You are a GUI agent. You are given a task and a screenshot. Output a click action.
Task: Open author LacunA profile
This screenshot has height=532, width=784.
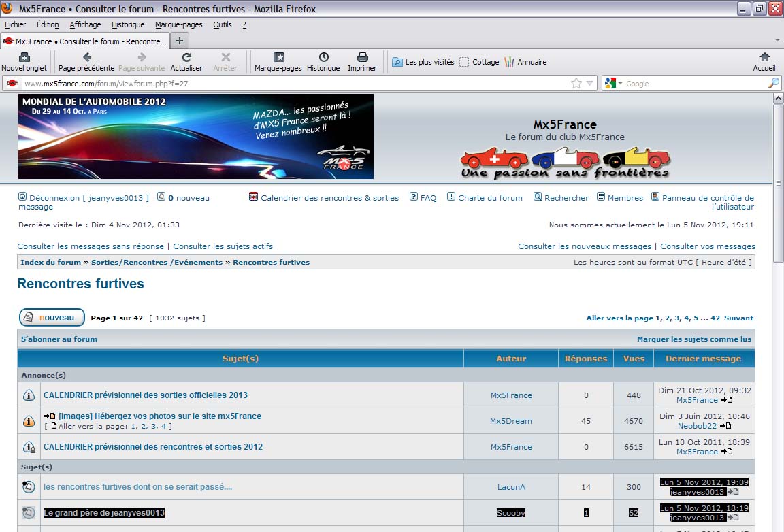pyautogui.click(x=511, y=487)
